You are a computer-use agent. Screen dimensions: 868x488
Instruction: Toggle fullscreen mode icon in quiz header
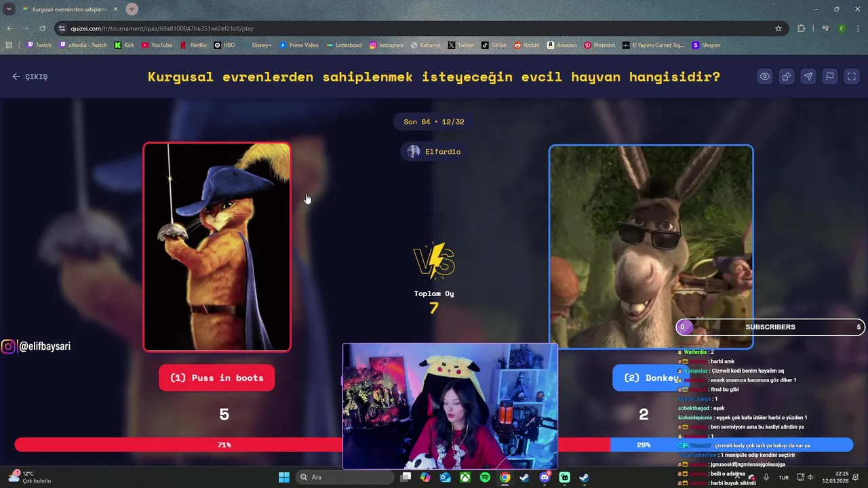[852, 77]
